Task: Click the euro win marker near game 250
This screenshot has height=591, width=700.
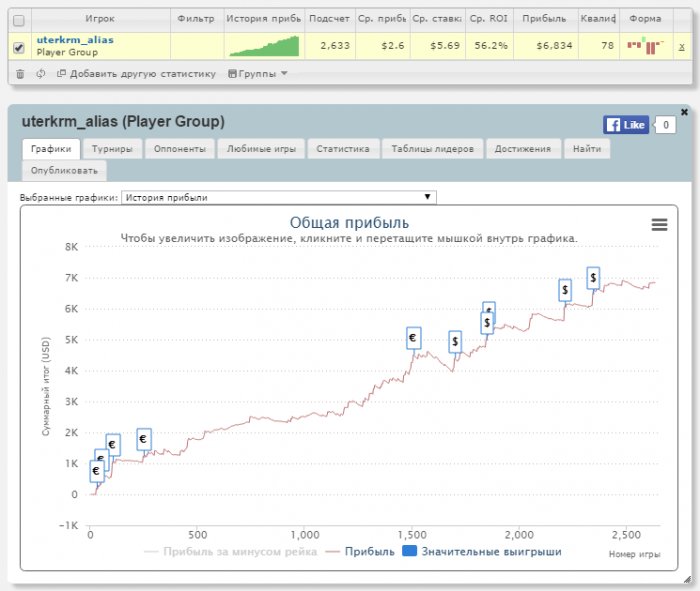Action: click(143, 439)
